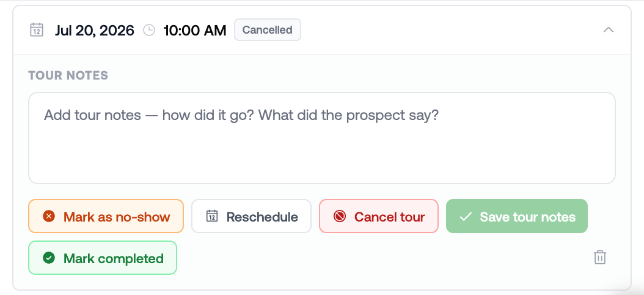
Task: Select the 10:00 AM time text
Action: (x=195, y=30)
